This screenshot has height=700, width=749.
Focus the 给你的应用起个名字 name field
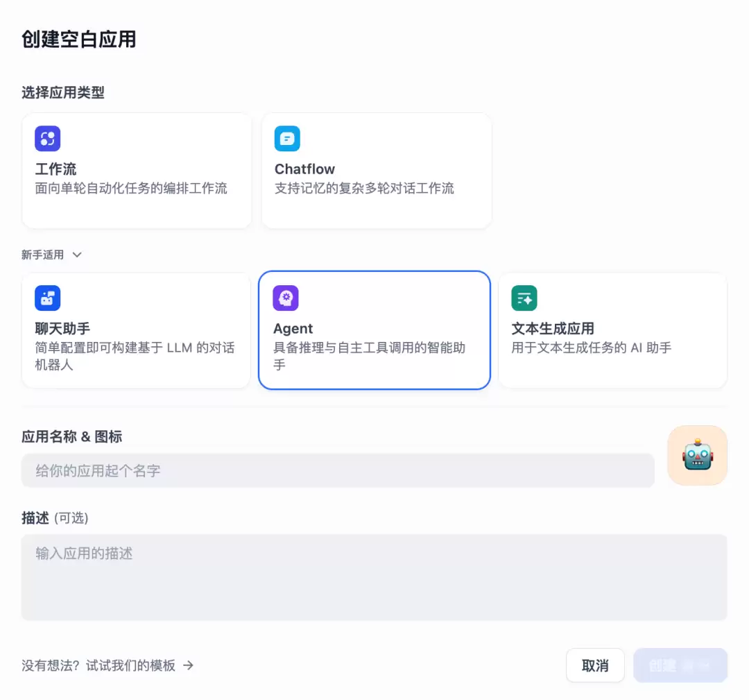(x=338, y=470)
